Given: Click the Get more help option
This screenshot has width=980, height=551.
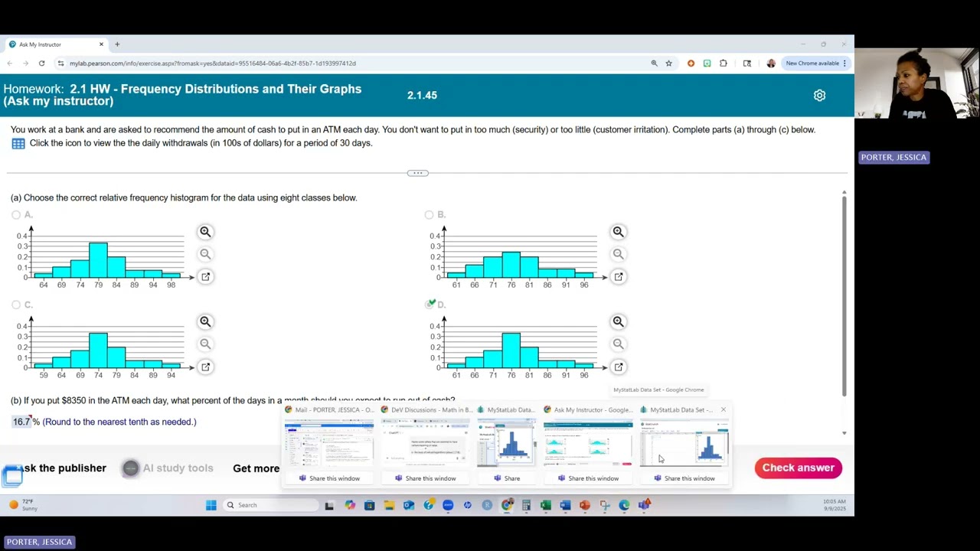Looking at the screenshot, I should tap(256, 468).
